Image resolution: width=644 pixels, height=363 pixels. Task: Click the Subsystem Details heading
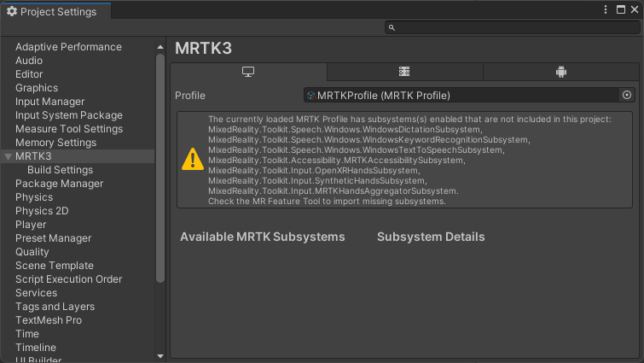click(x=431, y=237)
